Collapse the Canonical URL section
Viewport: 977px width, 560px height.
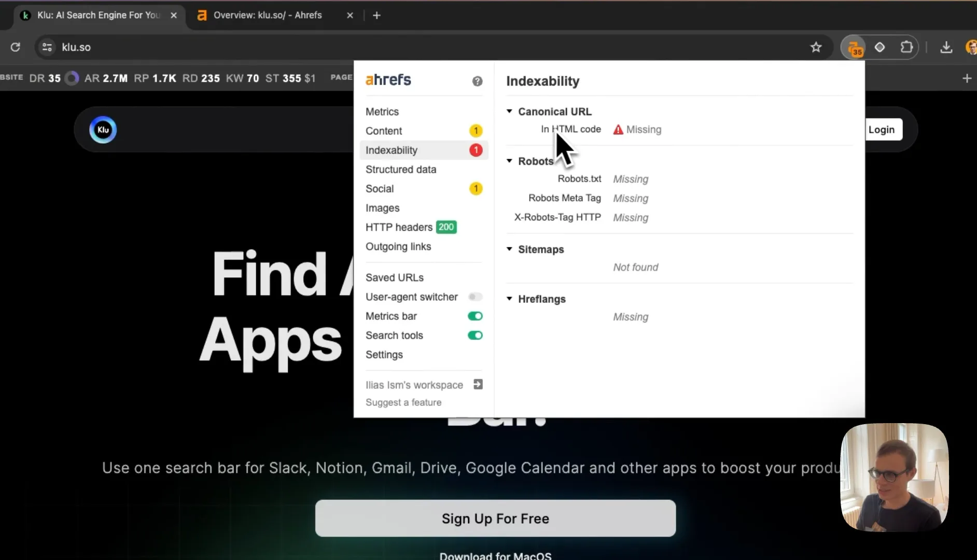tap(509, 111)
